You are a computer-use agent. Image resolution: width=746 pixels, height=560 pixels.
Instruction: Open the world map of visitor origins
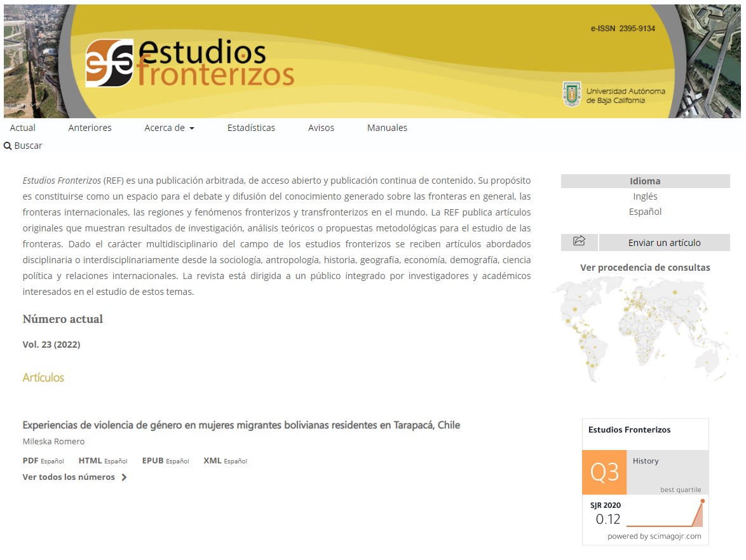[x=644, y=328]
